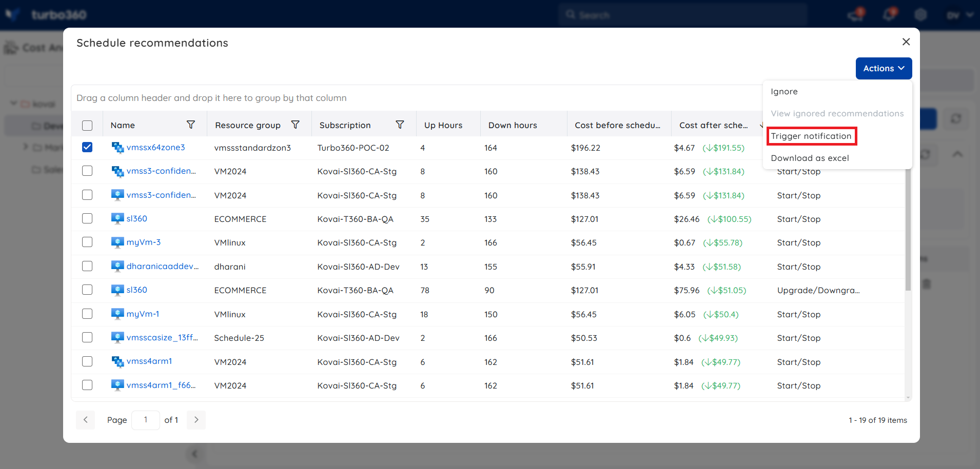This screenshot has width=980, height=469.
Task: Sort by the Down hours column
Action: click(x=513, y=125)
